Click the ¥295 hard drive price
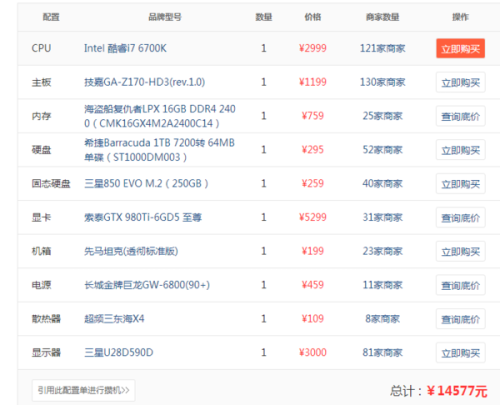This screenshot has height=405, width=500. (x=313, y=150)
